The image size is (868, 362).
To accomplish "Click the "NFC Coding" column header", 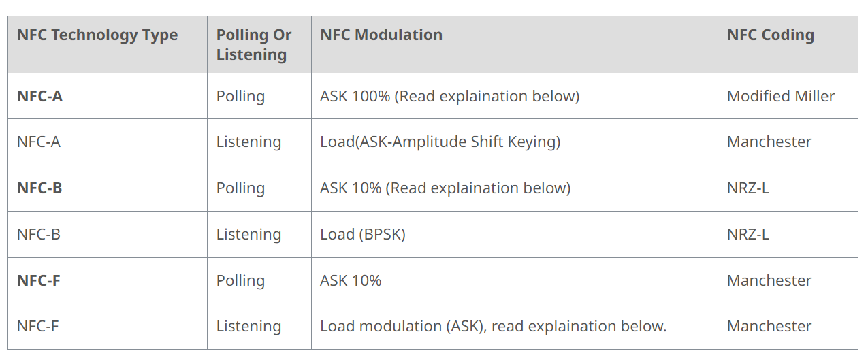I will tap(771, 35).
